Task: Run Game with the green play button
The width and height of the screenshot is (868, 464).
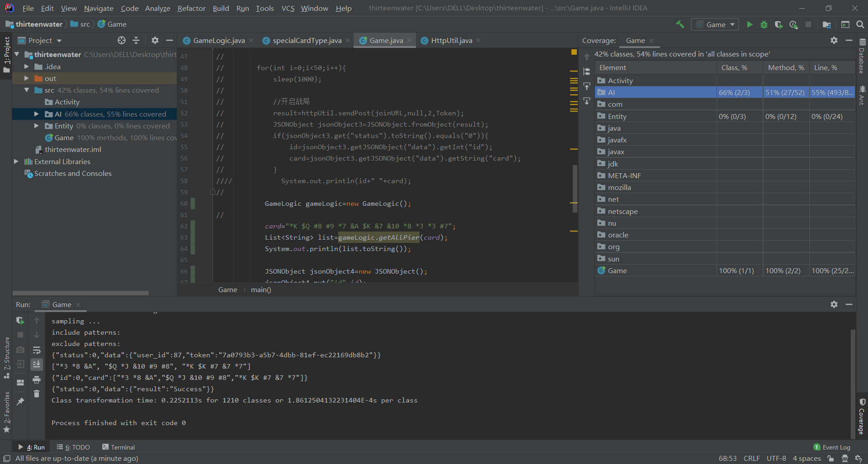Action: 750,24
